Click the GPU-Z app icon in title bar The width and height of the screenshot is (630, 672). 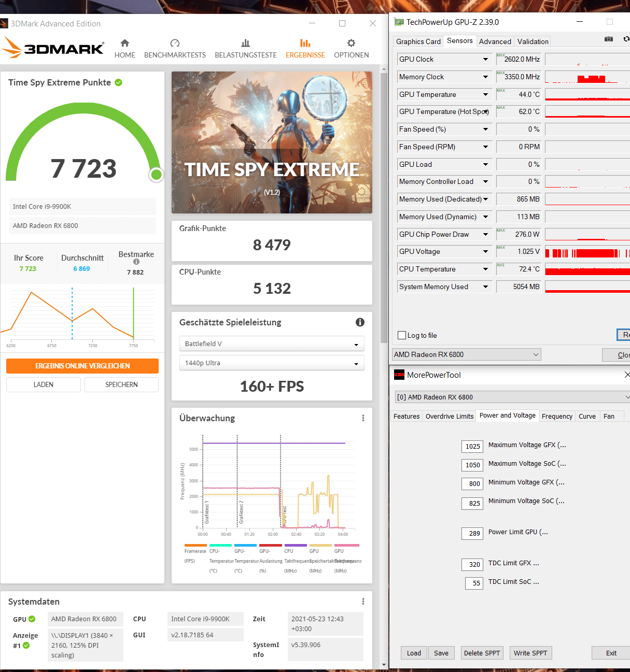(x=399, y=22)
